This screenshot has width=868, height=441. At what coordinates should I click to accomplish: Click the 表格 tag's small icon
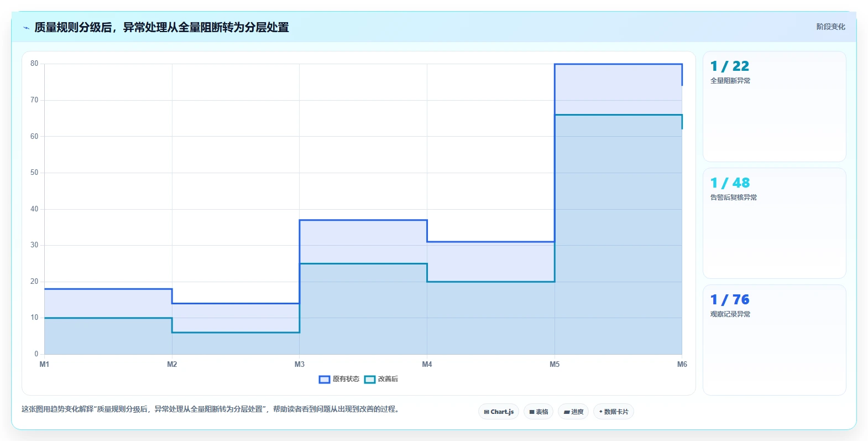532,412
